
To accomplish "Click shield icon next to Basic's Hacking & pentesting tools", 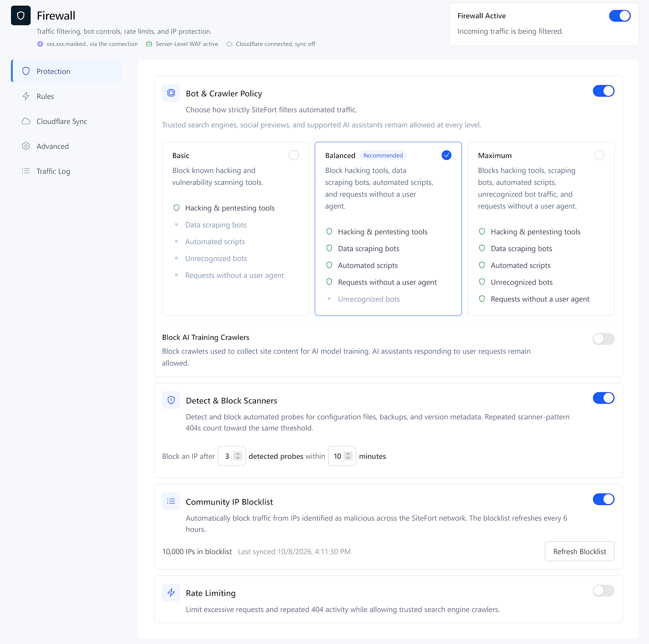I will pyautogui.click(x=177, y=208).
